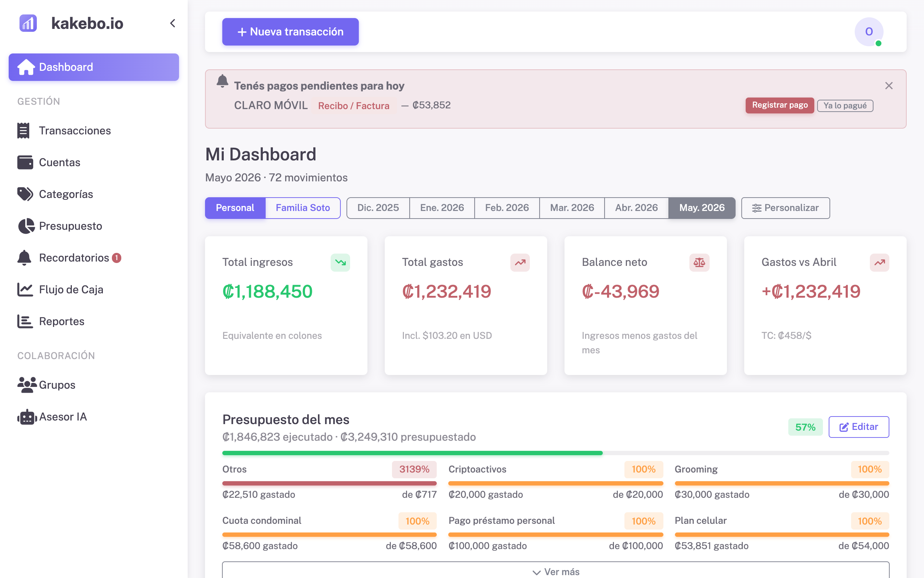Click the 3139% Otros badge
Image resolution: width=924 pixels, height=578 pixels.
pyautogui.click(x=414, y=469)
